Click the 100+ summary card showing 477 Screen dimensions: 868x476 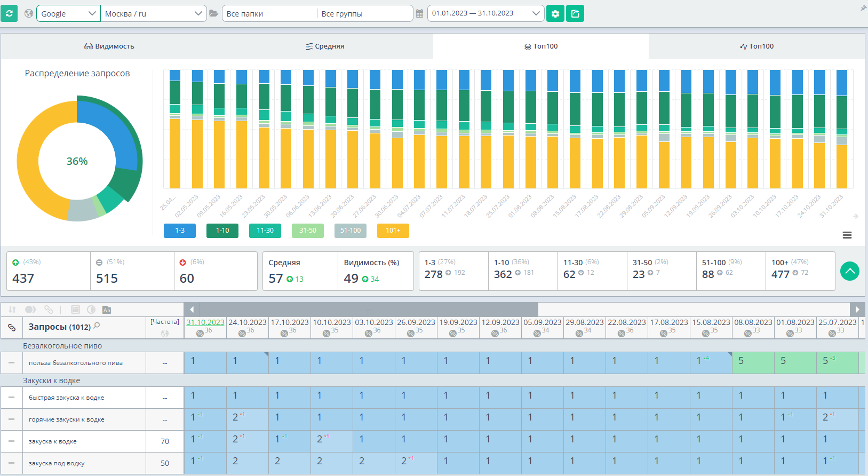800,271
